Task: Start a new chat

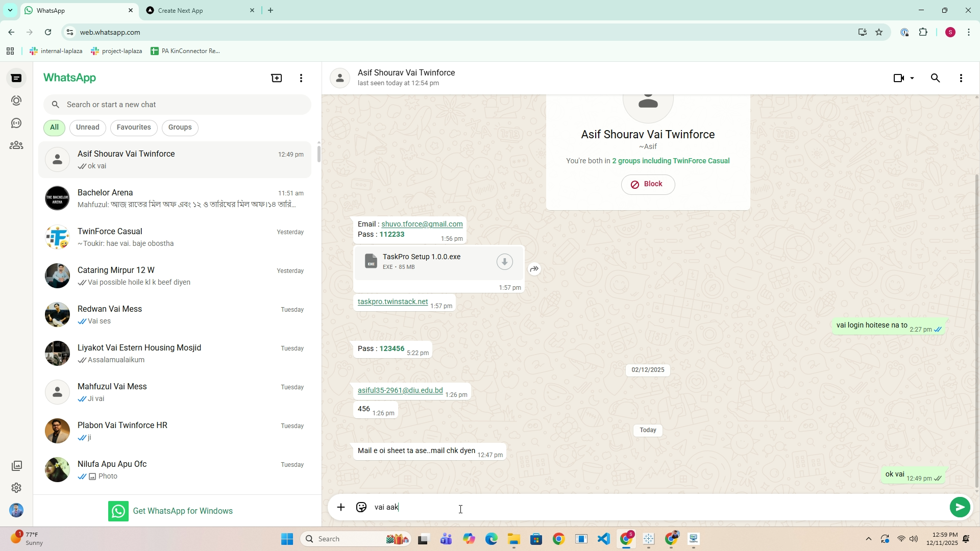Action: click(x=276, y=78)
